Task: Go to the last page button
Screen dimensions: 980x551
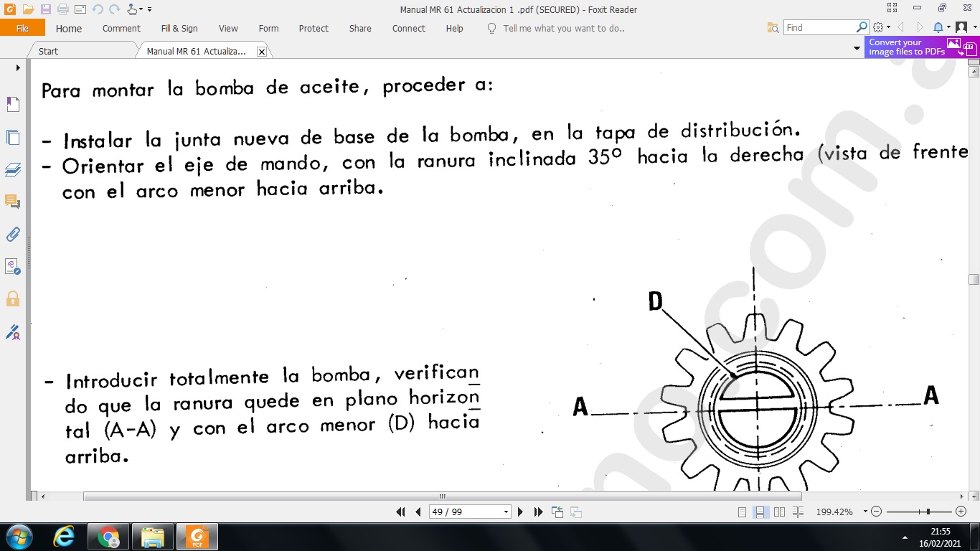Action: 539,512
